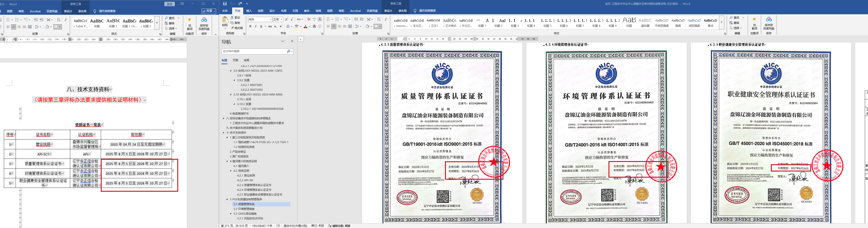
Task: Open the 插入 ribbon tab
Action: pyautogui.click(x=249, y=11)
